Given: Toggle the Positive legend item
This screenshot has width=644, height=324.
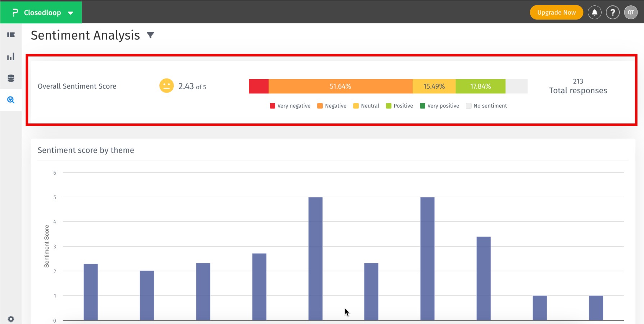Looking at the screenshot, I should (x=399, y=105).
